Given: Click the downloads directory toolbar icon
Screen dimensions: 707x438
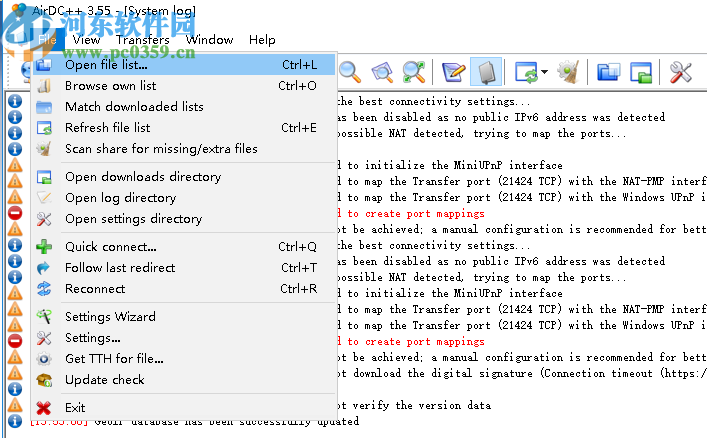Looking at the screenshot, I should [x=641, y=72].
